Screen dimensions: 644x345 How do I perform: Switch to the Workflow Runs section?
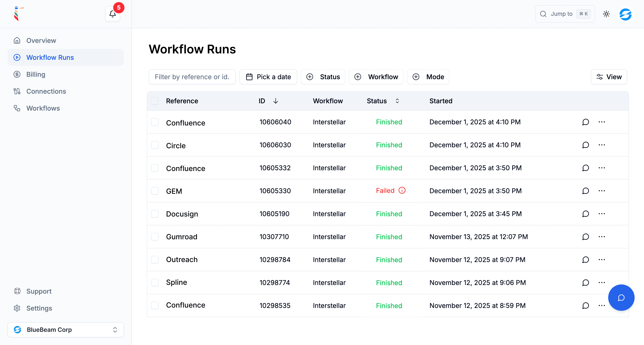click(x=50, y=57)
